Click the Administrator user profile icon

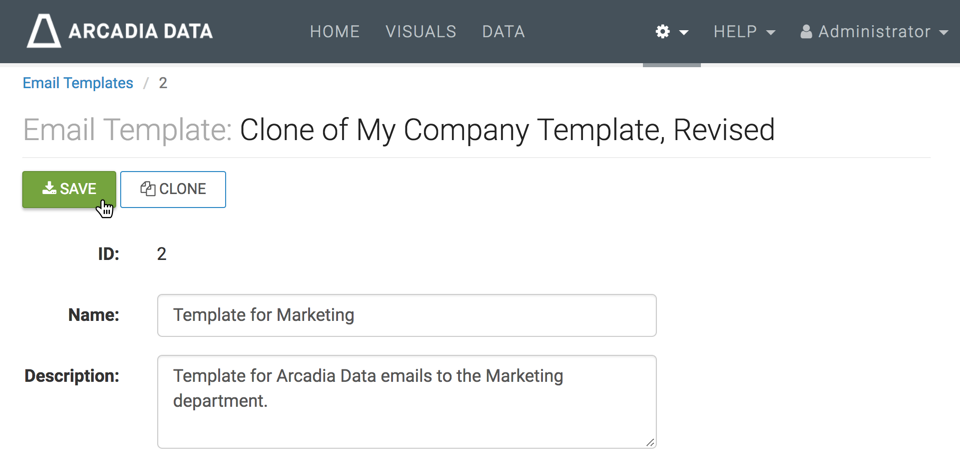(806, 32)
